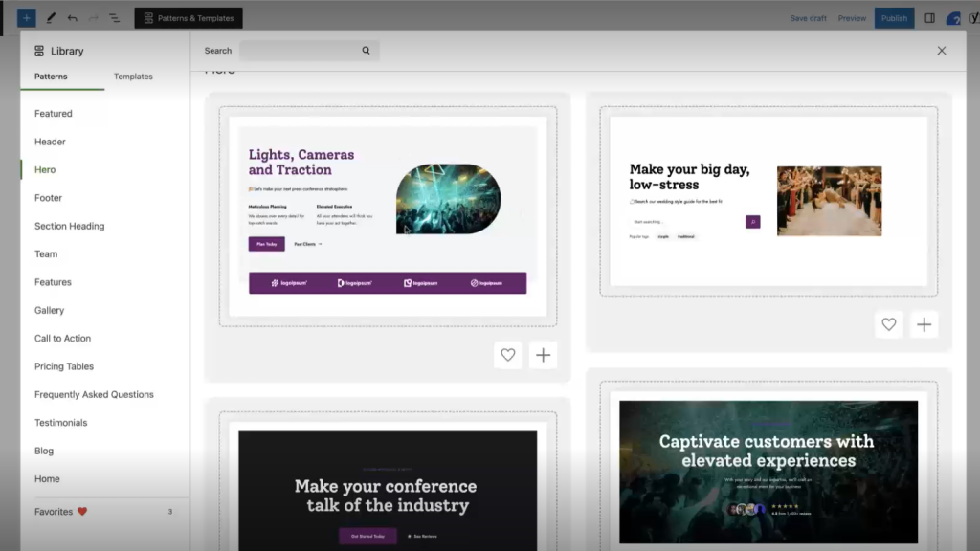The width and height of the screenshot is (980, 551).
Task: Click the Publish button
Action: click(894, 18)
